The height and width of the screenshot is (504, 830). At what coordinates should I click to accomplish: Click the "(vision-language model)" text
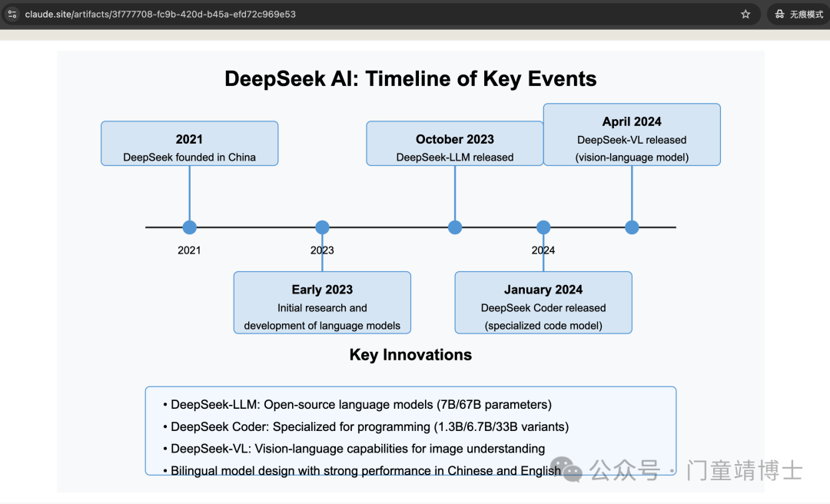point(632,157)
